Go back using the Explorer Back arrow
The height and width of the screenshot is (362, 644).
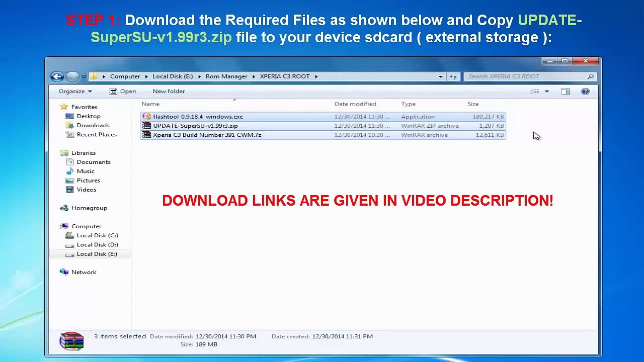(57, 76)
